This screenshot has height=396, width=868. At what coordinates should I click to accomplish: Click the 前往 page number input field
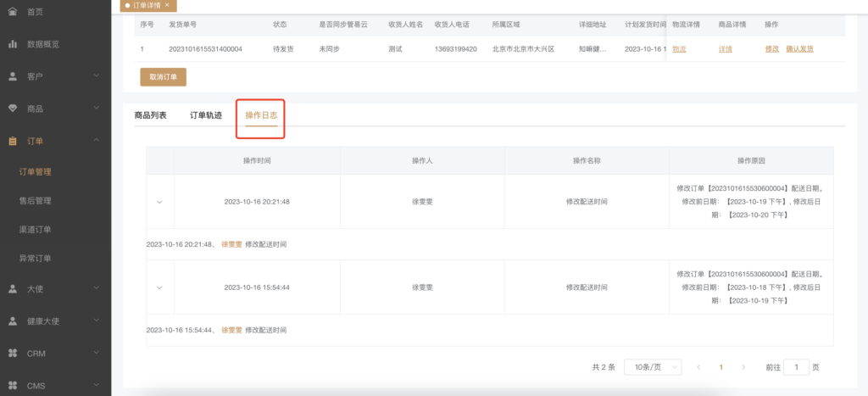click(796, 367)
